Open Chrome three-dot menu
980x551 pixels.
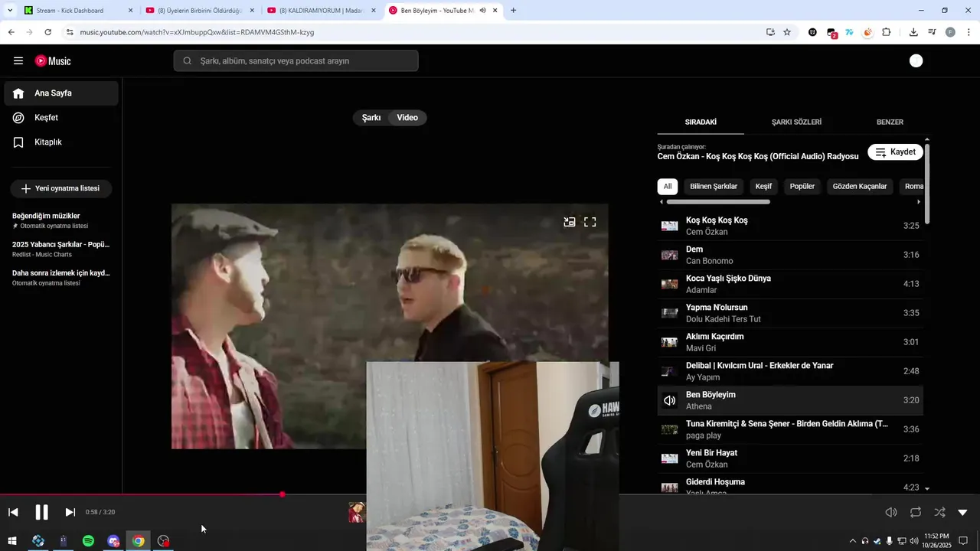[x=969, y=32]
